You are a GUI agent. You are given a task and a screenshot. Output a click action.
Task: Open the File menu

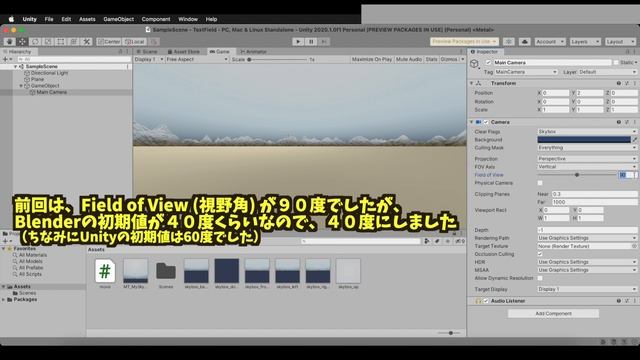[x=49, y=19]
